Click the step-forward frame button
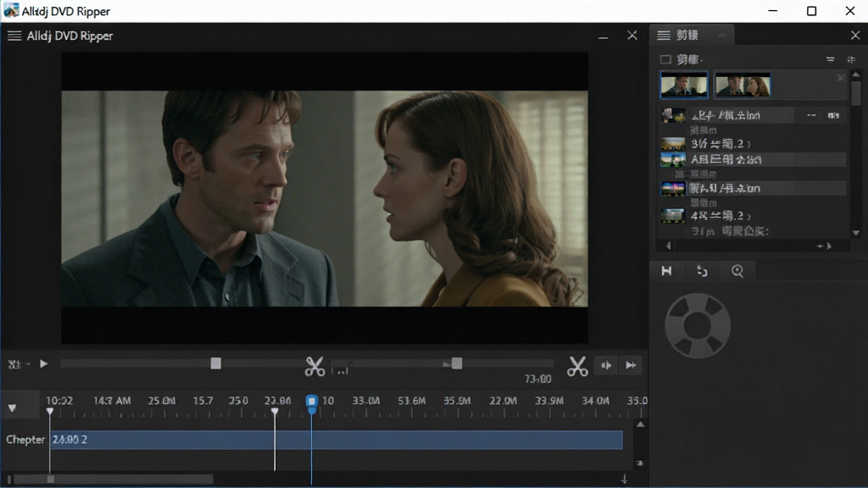Image resolution: width=868 pixels, height=488 pixels. [x=606, y=365]
